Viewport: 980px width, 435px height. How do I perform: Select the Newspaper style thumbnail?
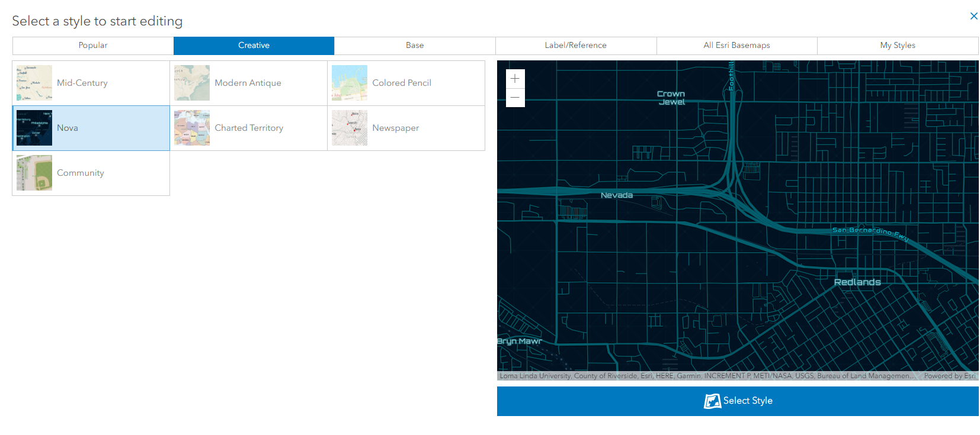click(350, 128)
